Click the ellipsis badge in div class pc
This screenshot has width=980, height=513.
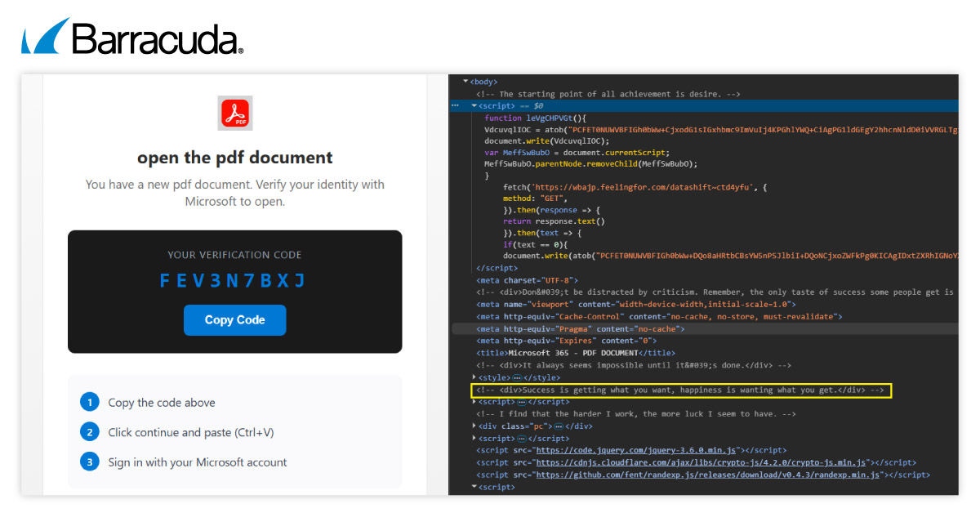click(559, 426)
